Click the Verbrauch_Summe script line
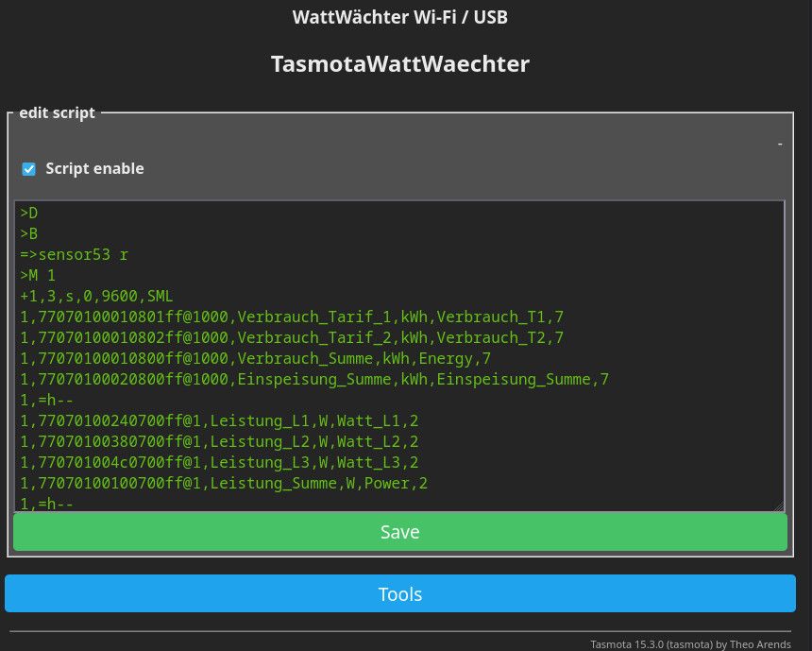The height and width of the screenshot is (651, 812). (255, 358)
